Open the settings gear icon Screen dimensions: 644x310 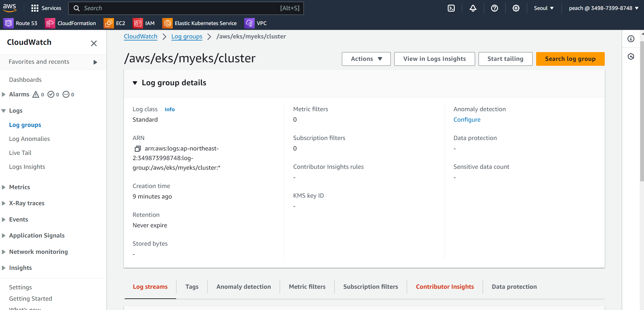coord(516,8)
